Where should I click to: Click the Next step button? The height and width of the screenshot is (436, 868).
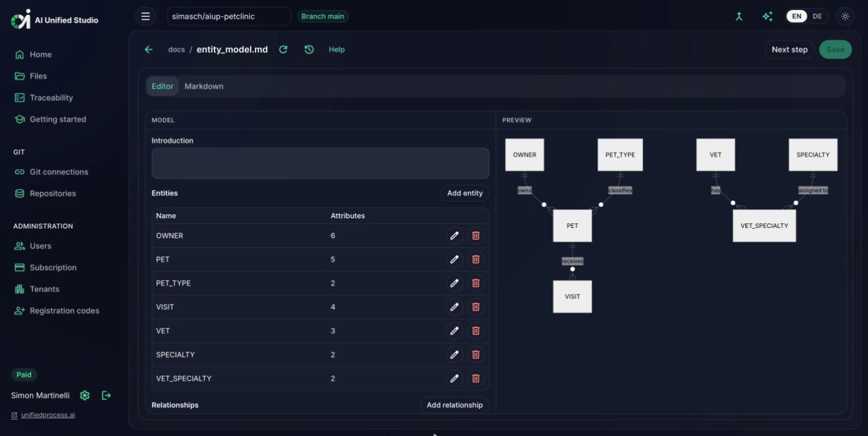click(x=790, y=49)
